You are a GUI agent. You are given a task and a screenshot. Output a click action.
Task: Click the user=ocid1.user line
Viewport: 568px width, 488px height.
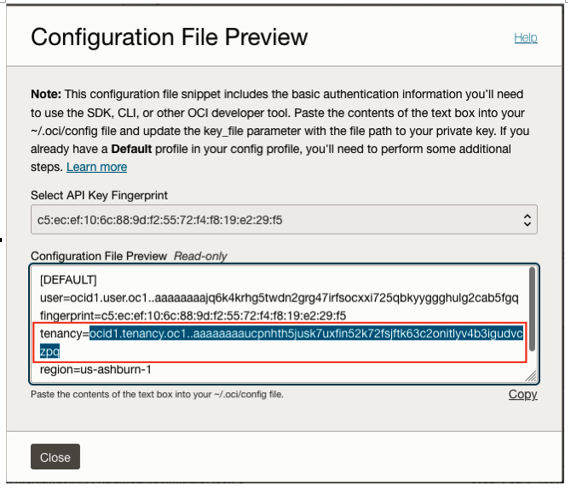(279, 298)
